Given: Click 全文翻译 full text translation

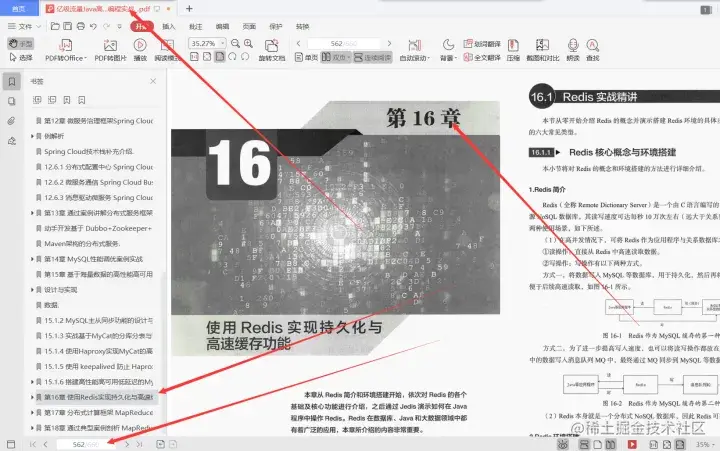Looking at the screenshot, I should (482, 57).
